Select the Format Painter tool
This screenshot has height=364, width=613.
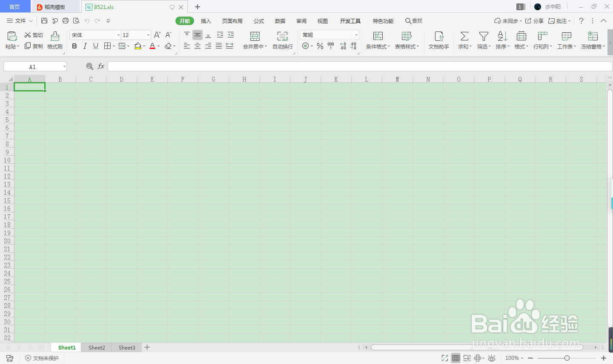(55, 40)
